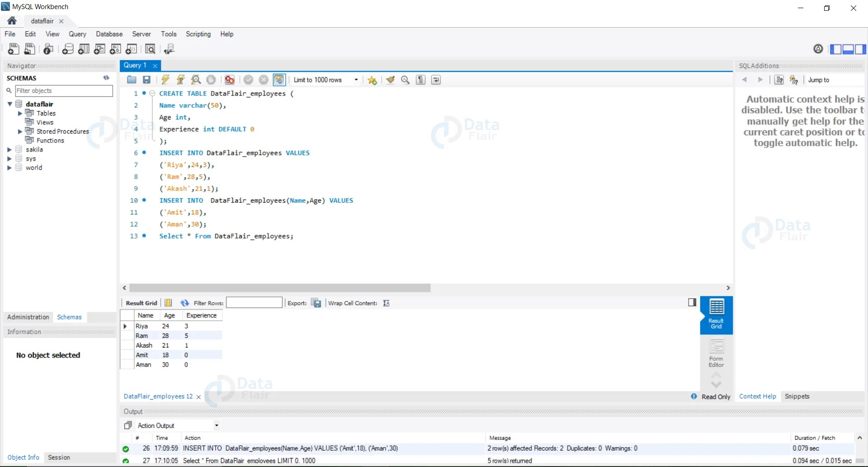The width and height of the screenshot is (868, 467).
Task: Toggle the left sidebar panel visibility
Action: click(836, 49)
